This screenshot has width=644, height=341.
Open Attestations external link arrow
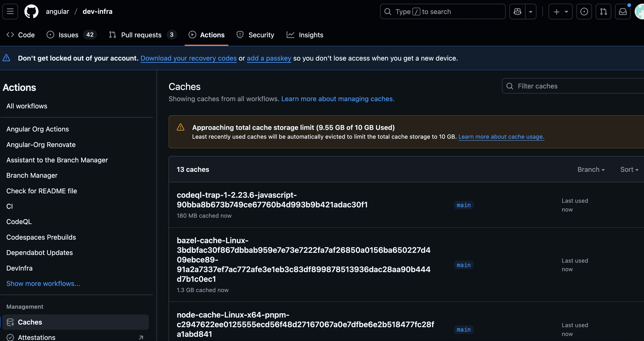(141, 337)
